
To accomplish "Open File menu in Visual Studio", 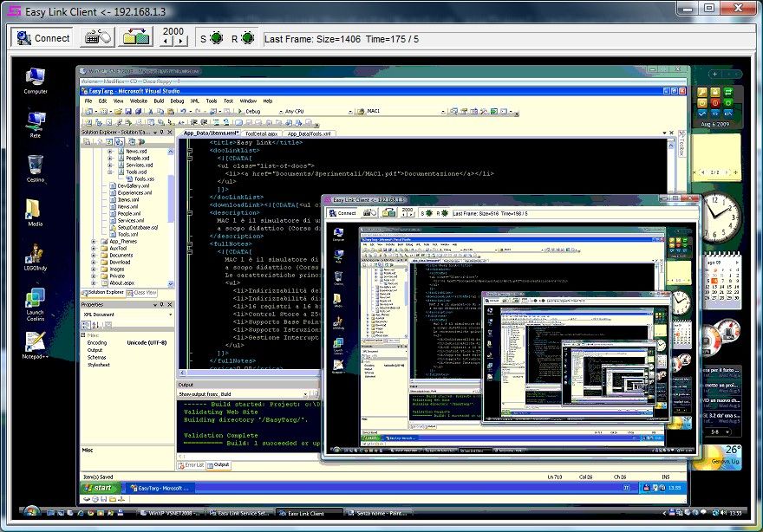I will click(88, 101).
